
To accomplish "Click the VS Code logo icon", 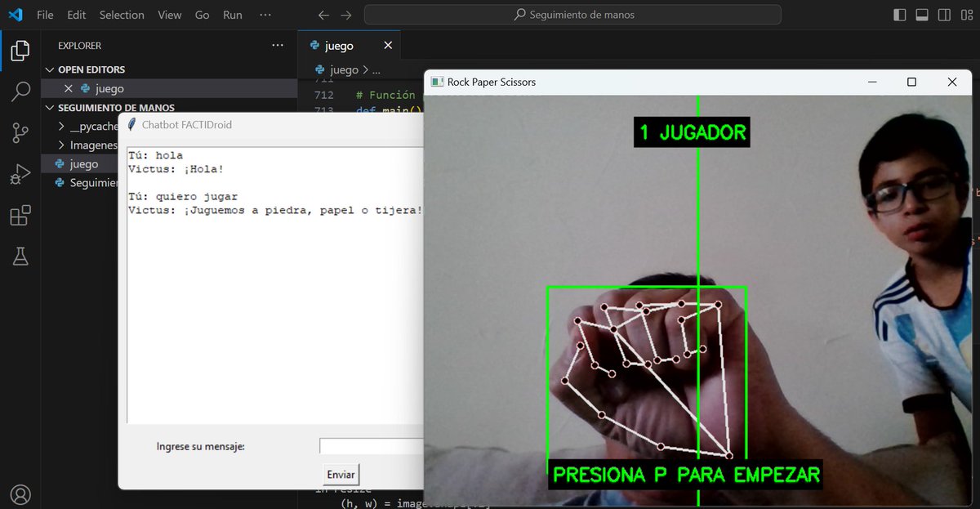I will (16, 15).
